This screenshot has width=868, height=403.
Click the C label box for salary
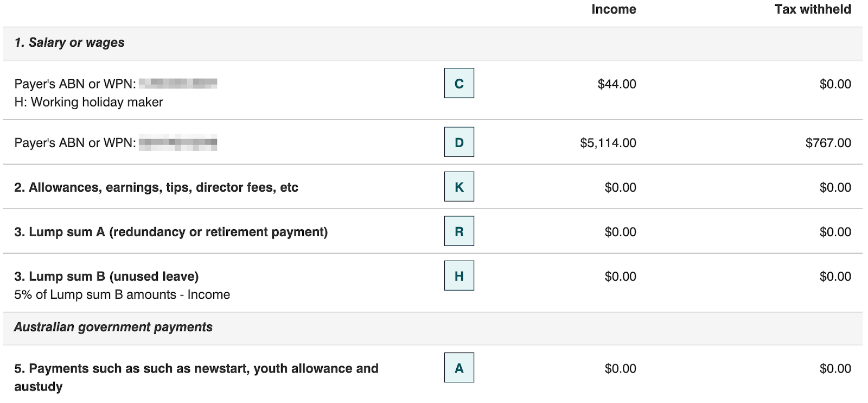click(459, 83)
